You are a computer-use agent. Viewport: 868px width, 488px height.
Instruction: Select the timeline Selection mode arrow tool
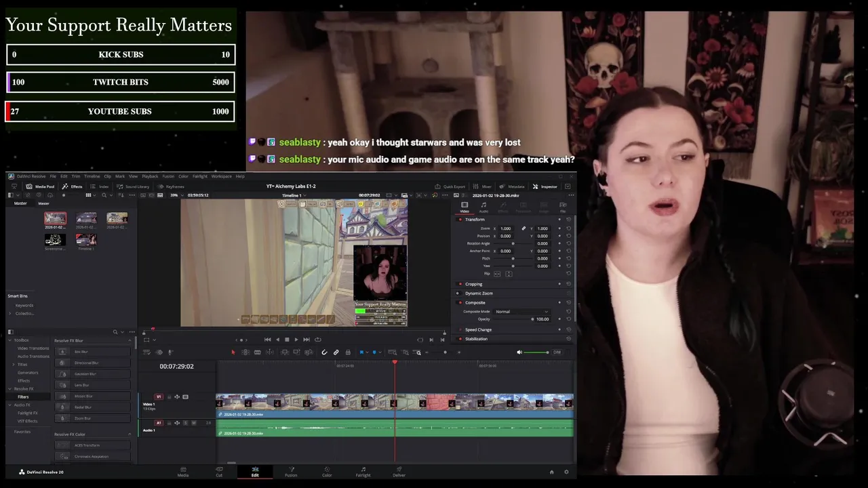233,352
